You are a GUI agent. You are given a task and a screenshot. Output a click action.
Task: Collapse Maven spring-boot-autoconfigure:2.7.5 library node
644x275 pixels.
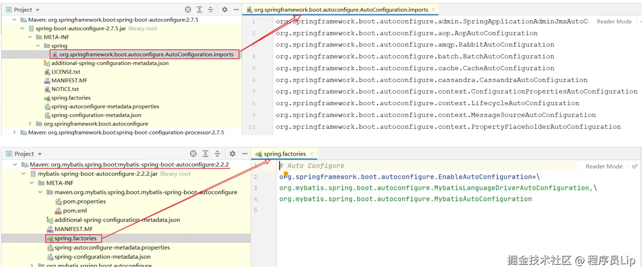point(14,20)
